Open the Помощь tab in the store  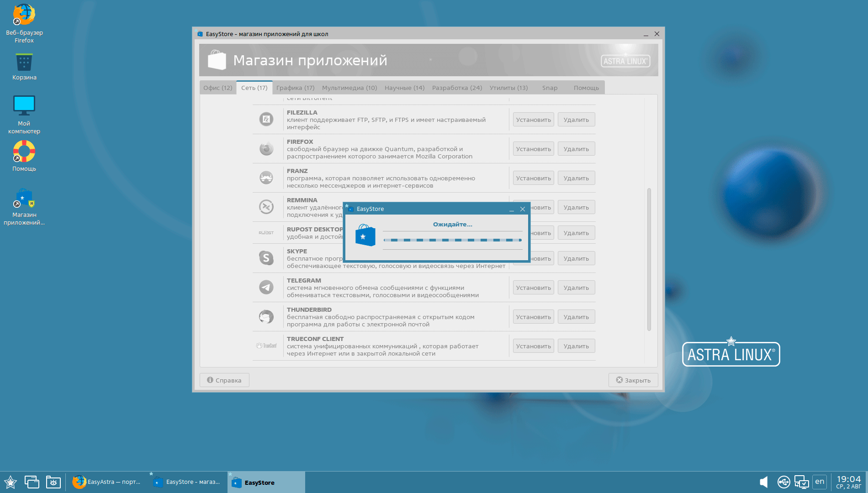point(587,88)
